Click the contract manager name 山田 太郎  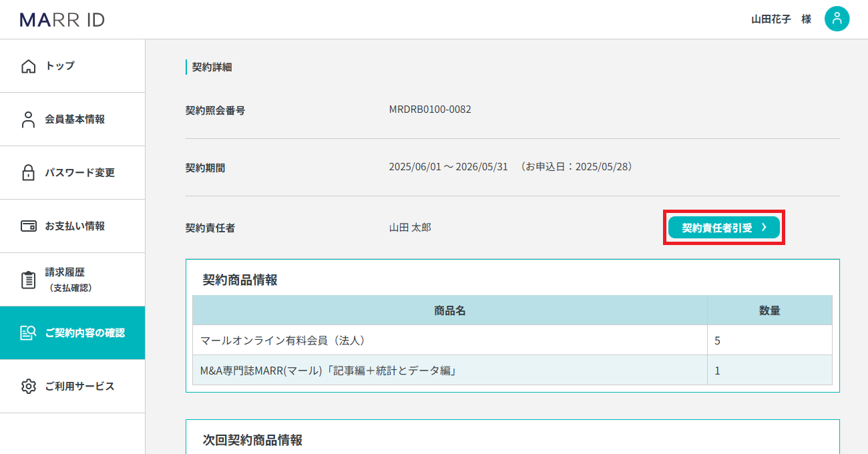[410, 228]
